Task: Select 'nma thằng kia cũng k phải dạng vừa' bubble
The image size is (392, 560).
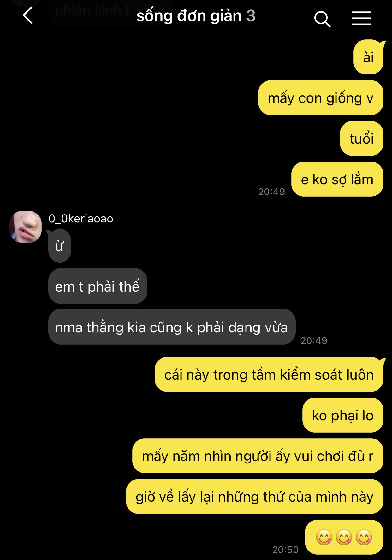Action: click(x=172, y=327)
